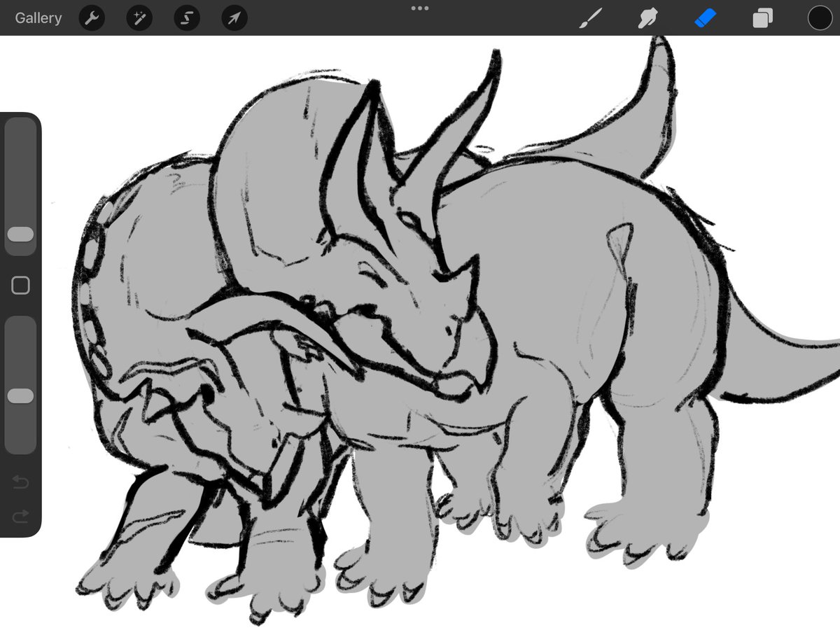
Task: Activate the Selection tool
Action: pos(186,18)
